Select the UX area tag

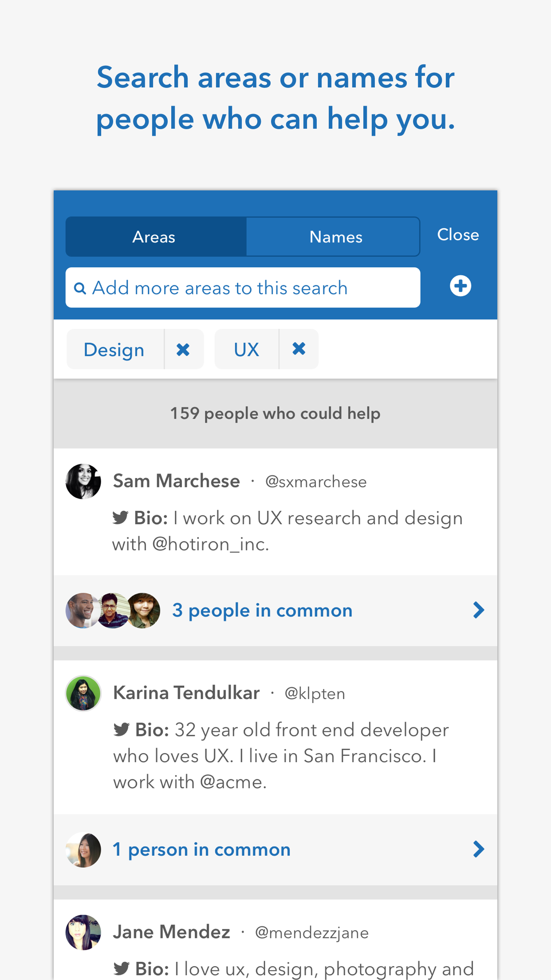click(x=246, y=349)
